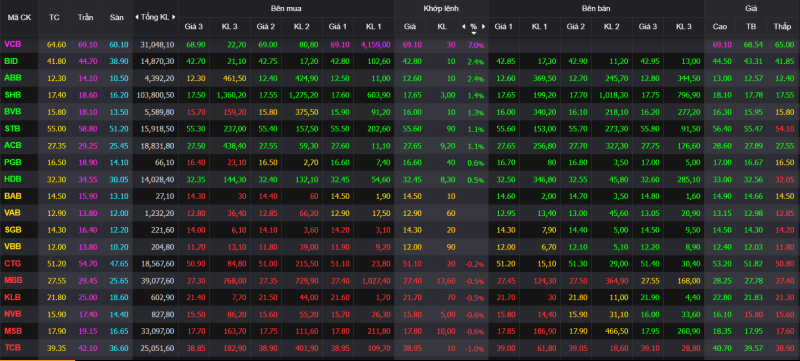
Task: Sort by the Thấp low price header
Action: [x=781, y=26]
